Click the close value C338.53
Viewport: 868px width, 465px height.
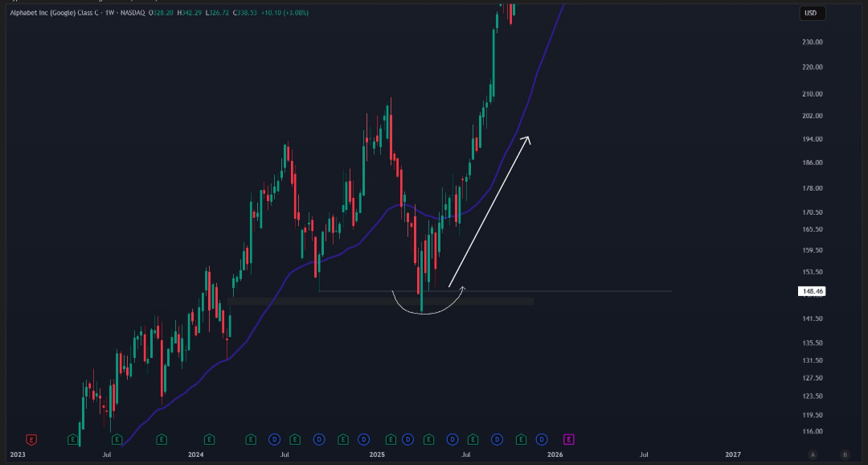click(x=245, y=12)
